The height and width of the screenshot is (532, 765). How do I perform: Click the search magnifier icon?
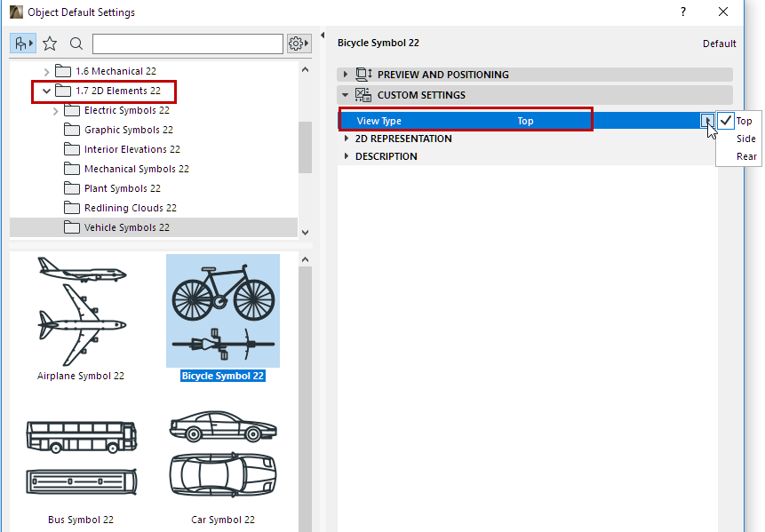[x=76, y=44]
